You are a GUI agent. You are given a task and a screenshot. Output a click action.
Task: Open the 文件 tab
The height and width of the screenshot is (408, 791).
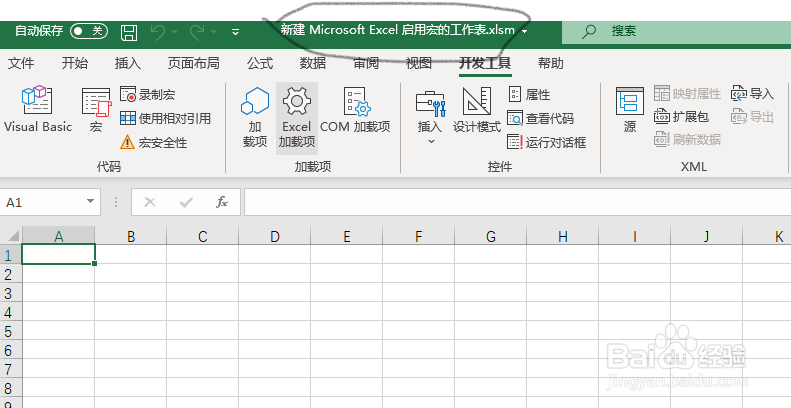tap(21, 63)
